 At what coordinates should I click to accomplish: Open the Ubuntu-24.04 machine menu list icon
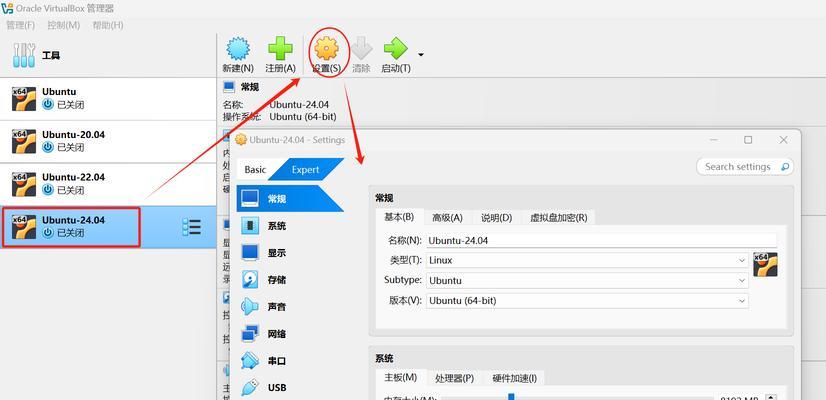(191, 227)
